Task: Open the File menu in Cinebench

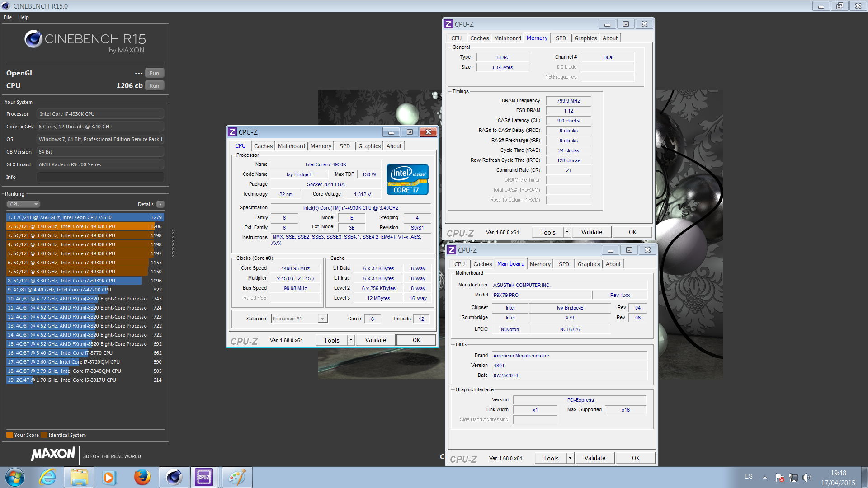Action: [x=8, y=17]
